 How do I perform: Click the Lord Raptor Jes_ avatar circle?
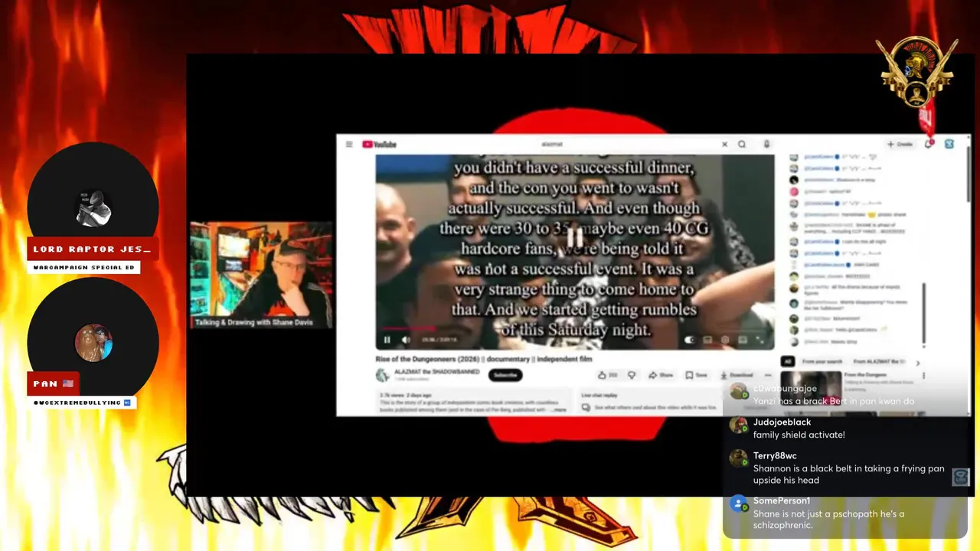(93, 207)
